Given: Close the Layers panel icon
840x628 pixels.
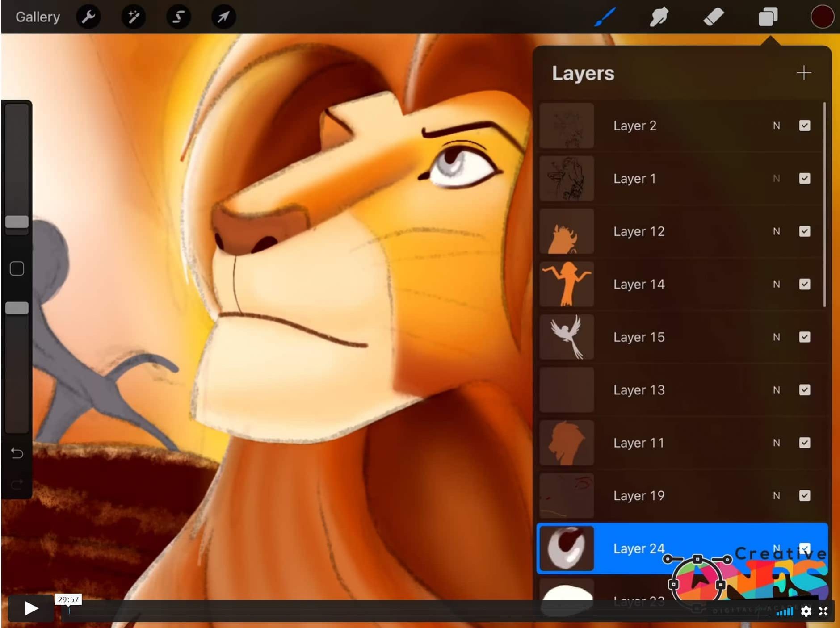Looking at the screenshot, I should [x=768, y=17].
